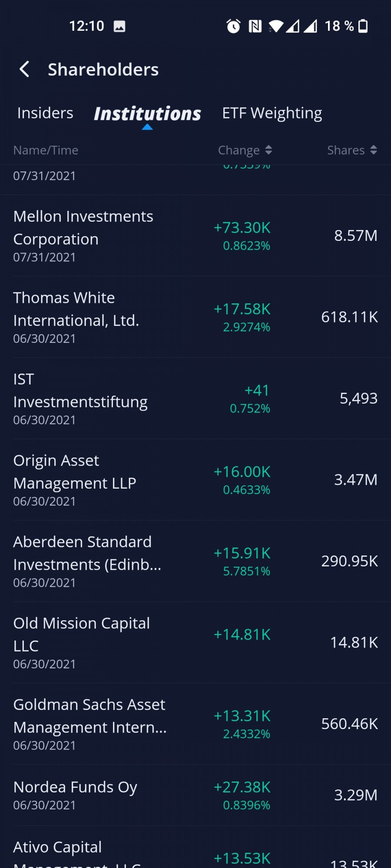Select the Institutions tab
The height and width of the screenshot is (868, 391).
147,114
